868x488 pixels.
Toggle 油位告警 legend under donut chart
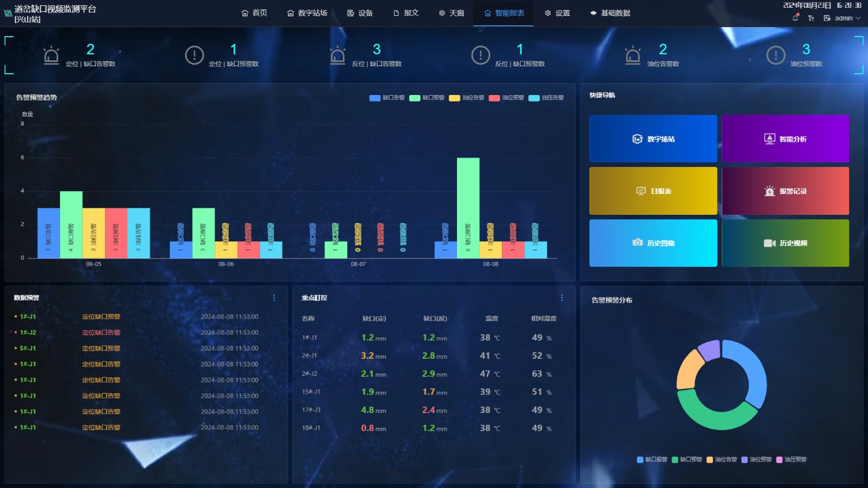722,460
